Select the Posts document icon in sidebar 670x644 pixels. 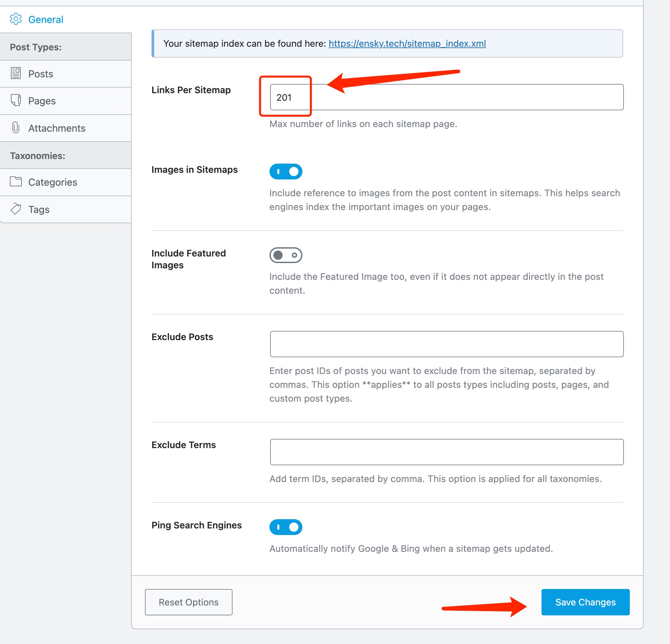(15, 73)
